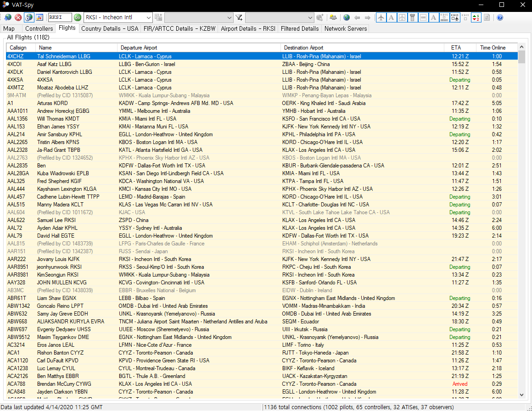Viewport: 532px width, 411px height.
Task: Sort by the ETA column header
Action: 460,48
